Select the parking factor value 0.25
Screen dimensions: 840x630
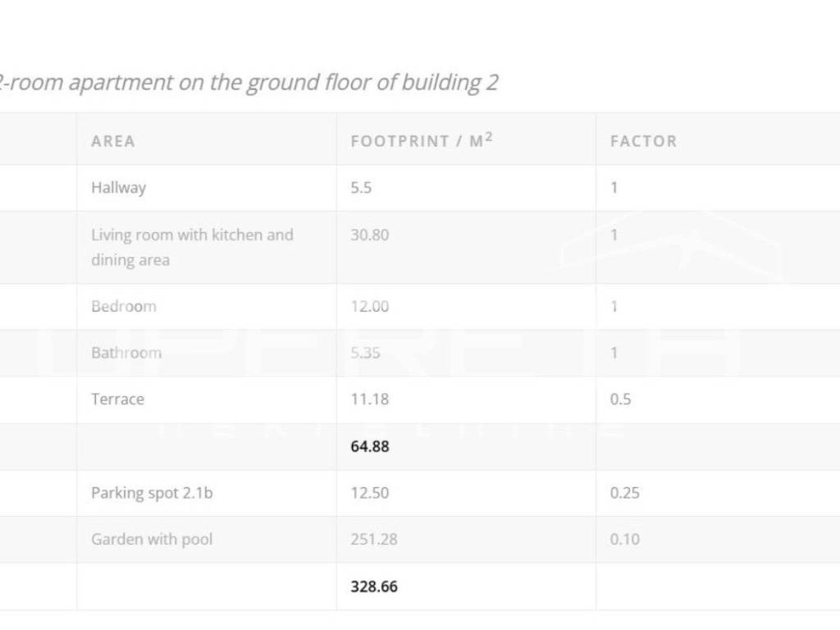(625, 493)
